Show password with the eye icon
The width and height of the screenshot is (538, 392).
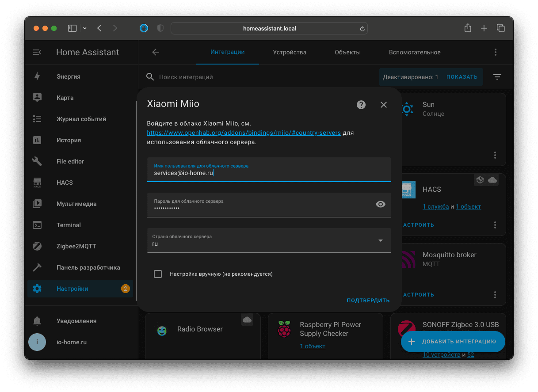coord(380,204)
